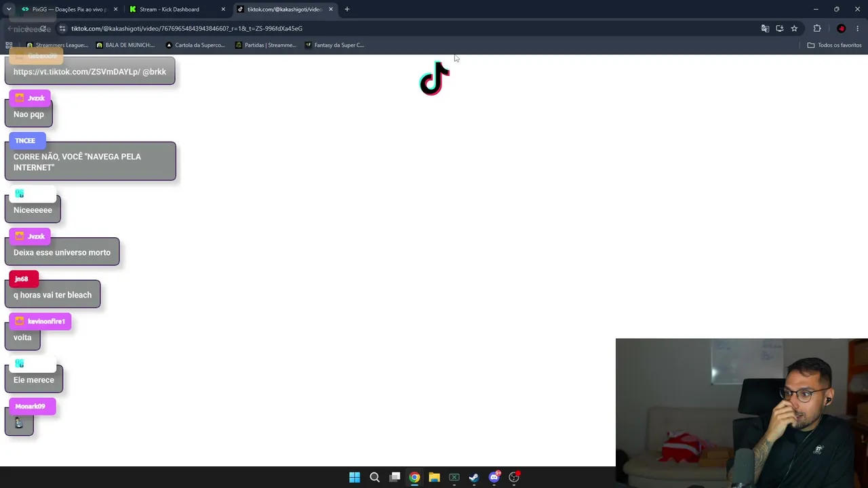Open Task View on the taskbar
868x488 pixels.
click(x=395, y=477)
